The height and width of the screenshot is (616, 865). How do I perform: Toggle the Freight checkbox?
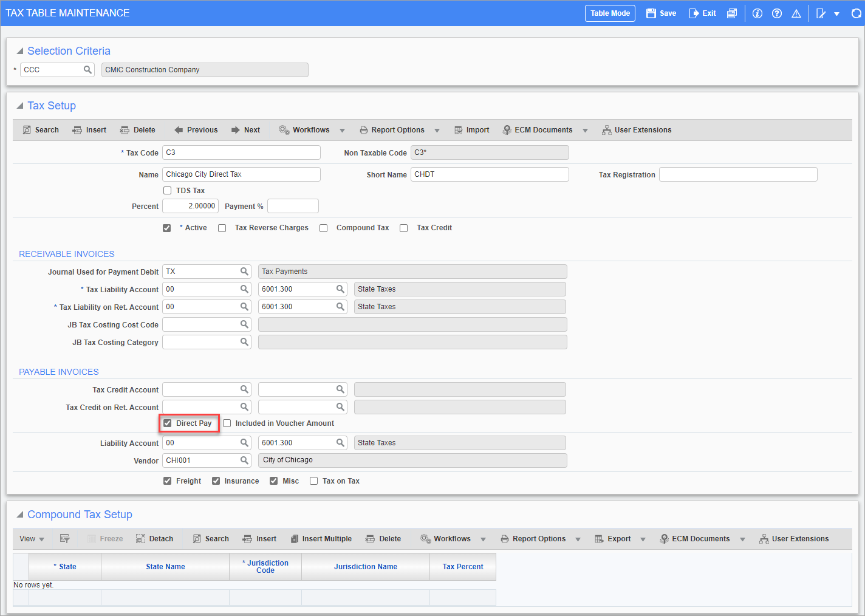coord(168,481)
